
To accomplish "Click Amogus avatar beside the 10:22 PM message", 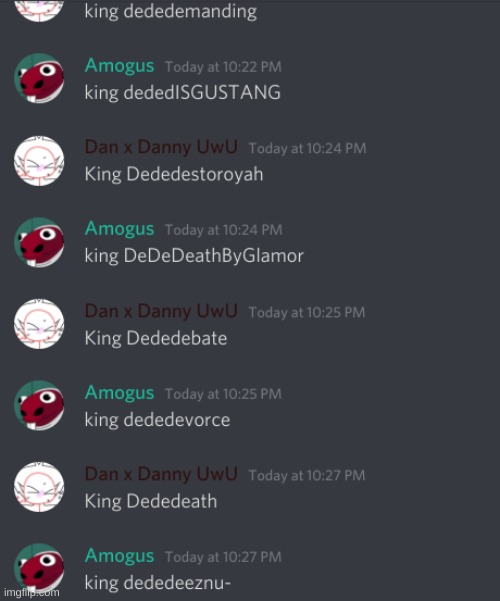I will (39, 78).
